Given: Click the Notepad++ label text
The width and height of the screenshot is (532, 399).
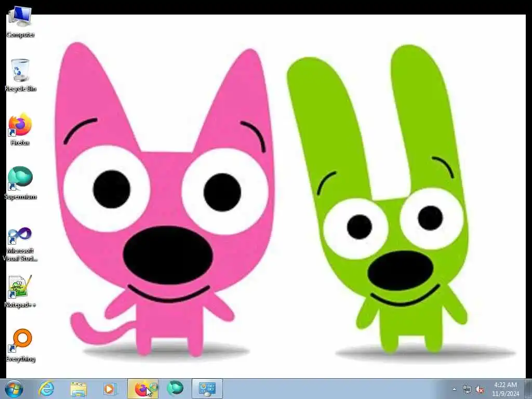Looking at the screenshot, I should [20, 304].
